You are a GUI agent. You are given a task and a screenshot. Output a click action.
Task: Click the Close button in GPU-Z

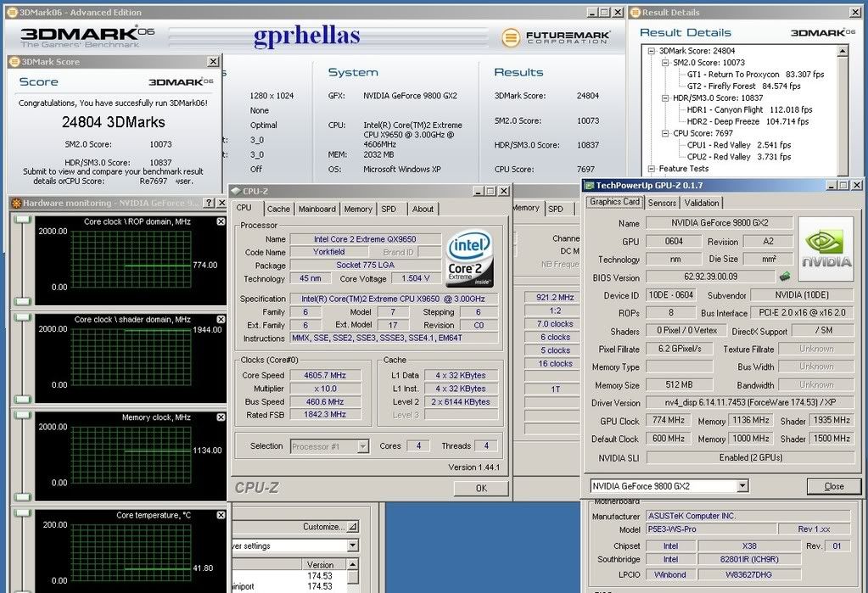point(834,486)
